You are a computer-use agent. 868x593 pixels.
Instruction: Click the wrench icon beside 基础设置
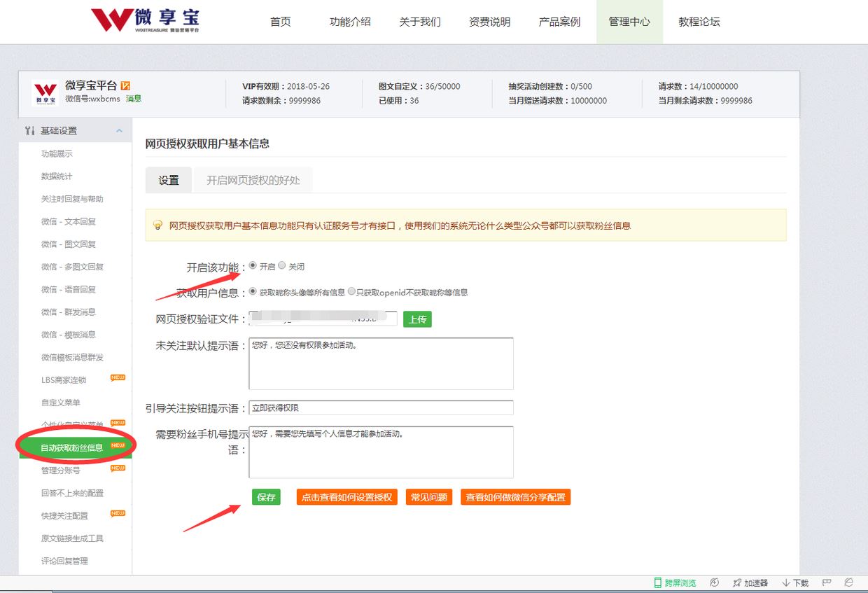(x=29, y=131)
